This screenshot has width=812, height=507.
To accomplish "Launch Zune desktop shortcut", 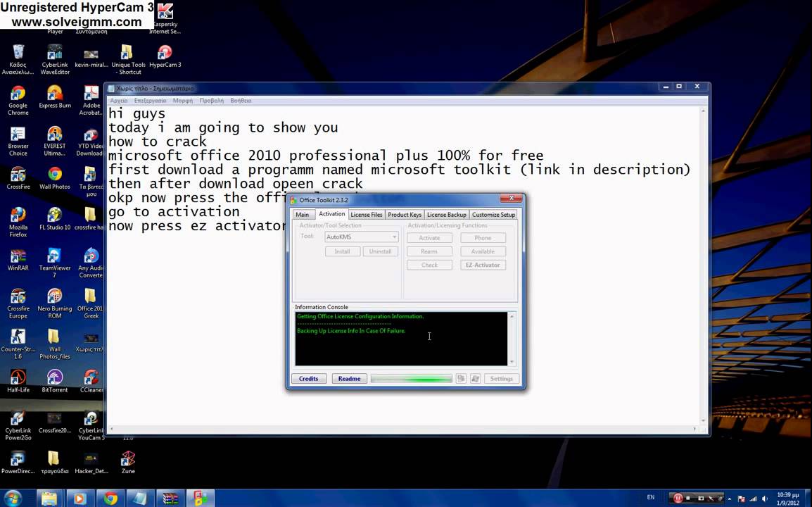I will tap(128, 463).
